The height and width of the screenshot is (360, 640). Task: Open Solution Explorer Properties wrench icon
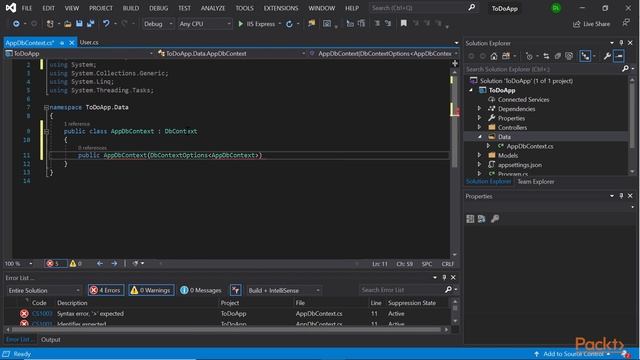pyautogui.click(x=607, y=56)
